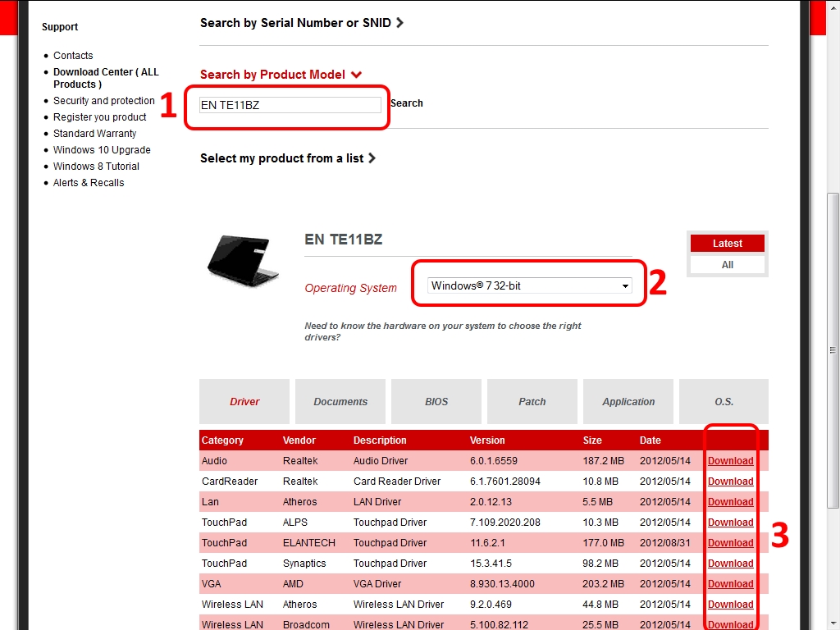Click the Operating System label

351,288
